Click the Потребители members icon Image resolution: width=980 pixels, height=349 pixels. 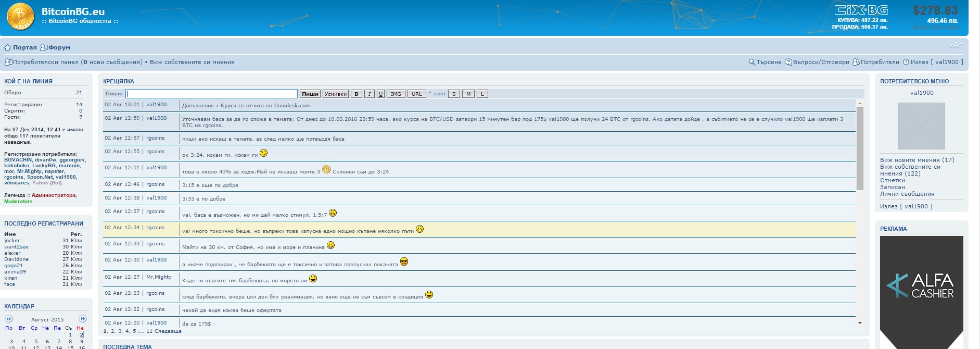[x=856, y=62]
